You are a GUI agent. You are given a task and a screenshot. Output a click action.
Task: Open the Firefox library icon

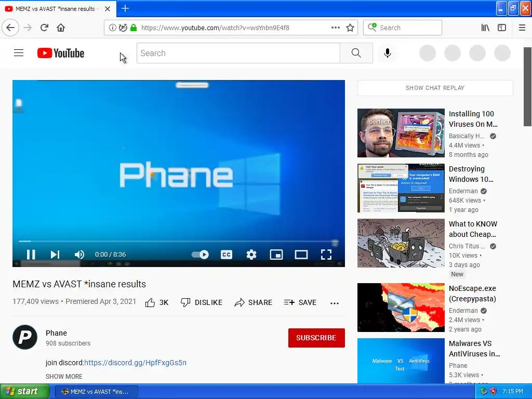485,28
